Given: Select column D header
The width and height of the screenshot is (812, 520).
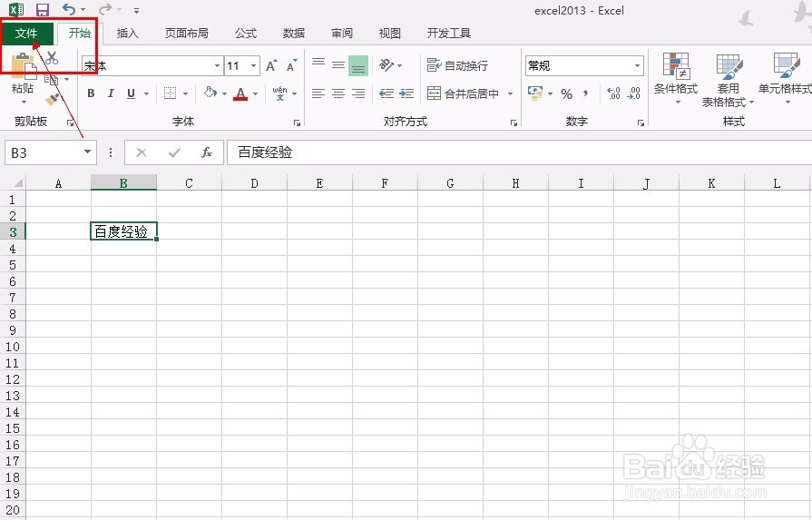Looking at the screenshot, I should [x=254, y=183].
